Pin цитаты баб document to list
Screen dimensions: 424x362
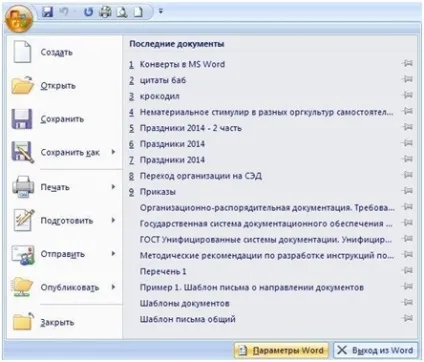(x=407, y=79)
